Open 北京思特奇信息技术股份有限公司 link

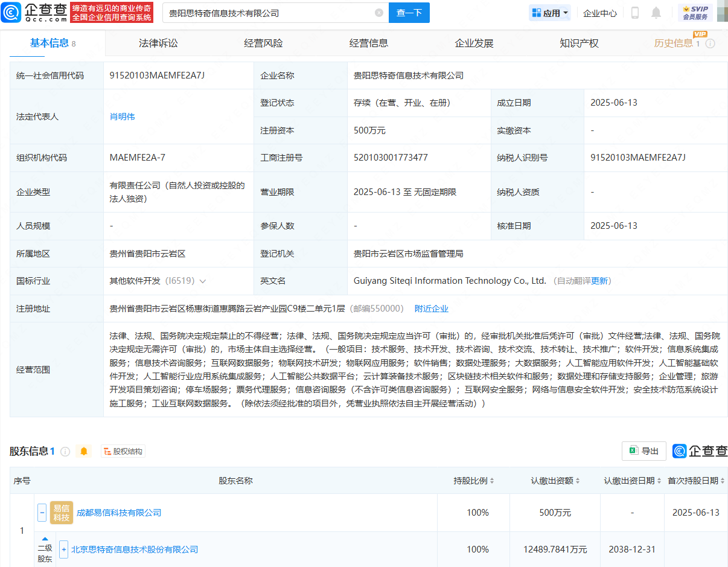point(135,549)
